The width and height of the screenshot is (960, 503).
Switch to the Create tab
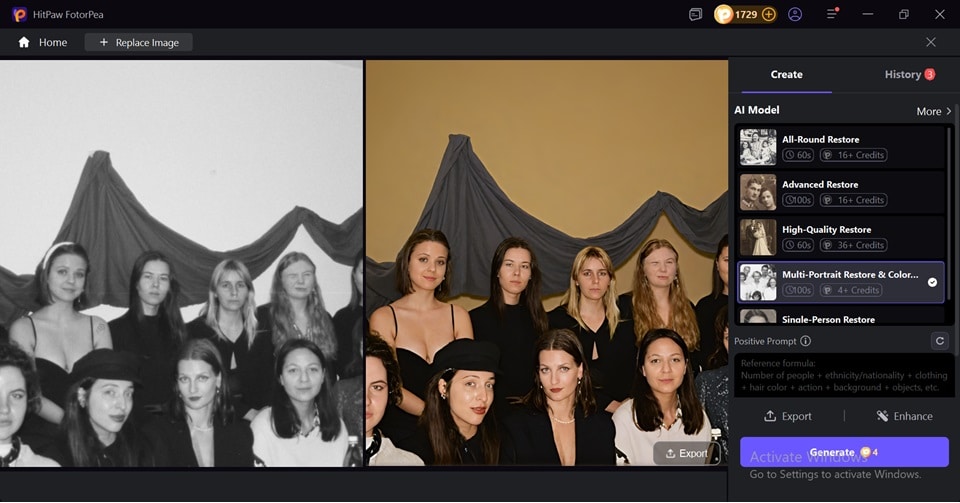pyautogui.click(x=786, y=75)
